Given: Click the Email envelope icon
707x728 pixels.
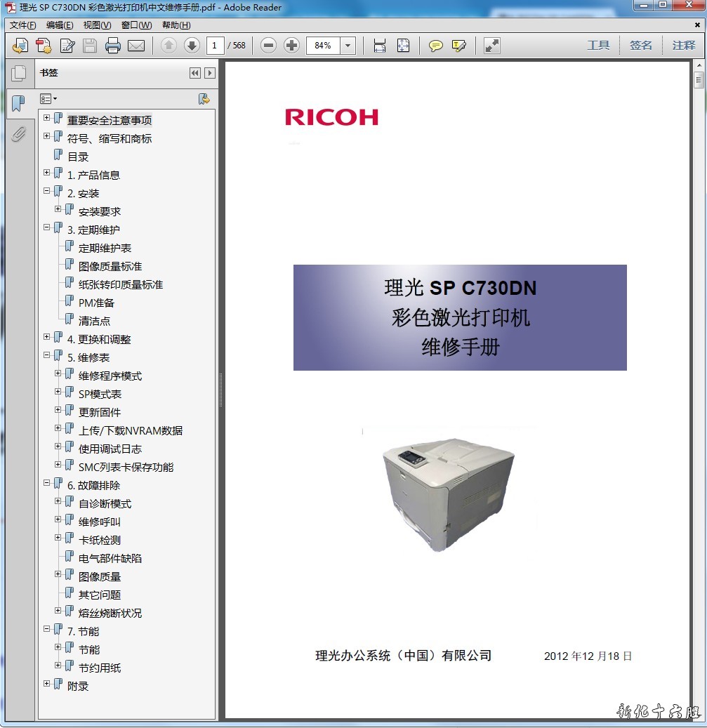Looking at the screenshot, I should (x=136, y=46).
